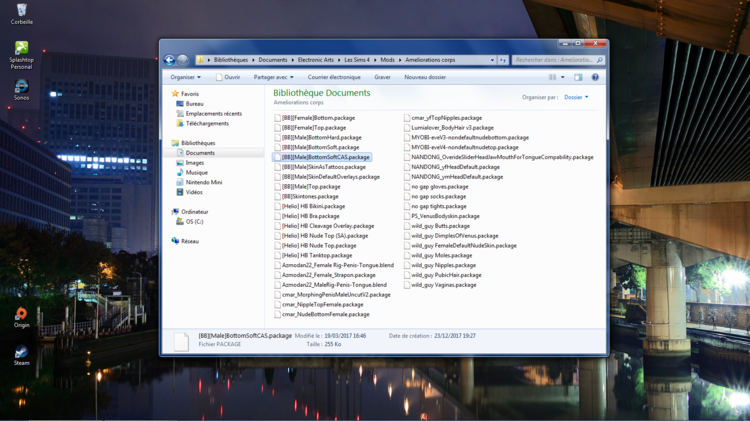
Task: Launch Origin from the desktop
Action: coord(22,318)
